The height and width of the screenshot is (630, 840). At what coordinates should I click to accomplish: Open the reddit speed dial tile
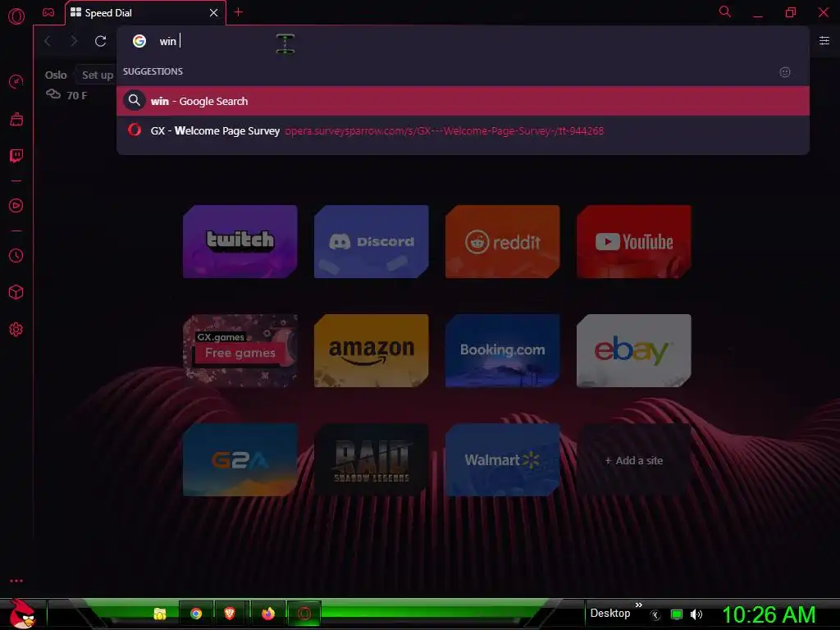point(503,242)
